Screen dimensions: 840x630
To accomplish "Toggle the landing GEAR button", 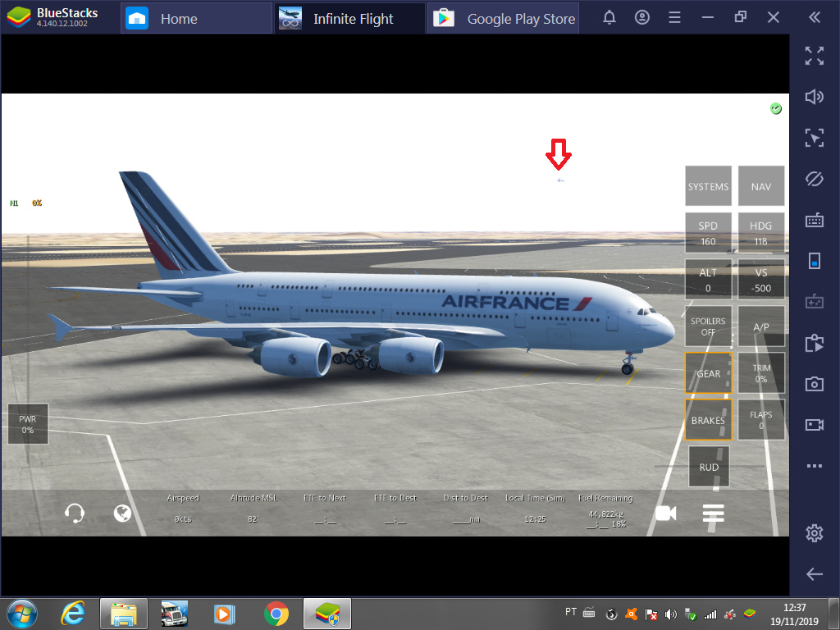I will (708, 373).
